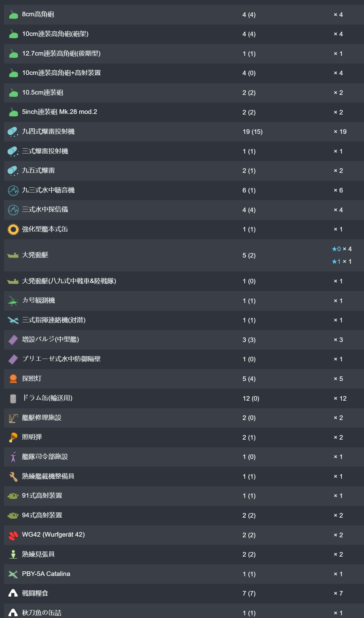Select the landing craft icon beside 大発動艇
The image size is (364, 618).
click(13, 255)
